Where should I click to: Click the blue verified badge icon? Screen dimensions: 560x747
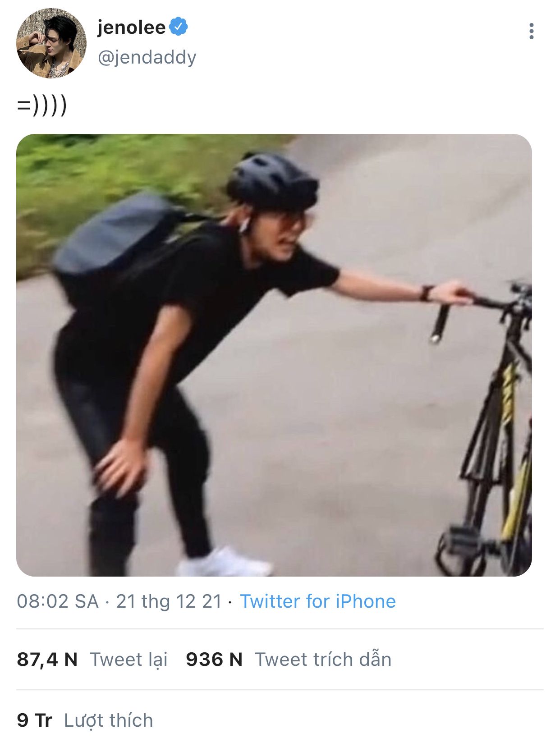point(179,27)
